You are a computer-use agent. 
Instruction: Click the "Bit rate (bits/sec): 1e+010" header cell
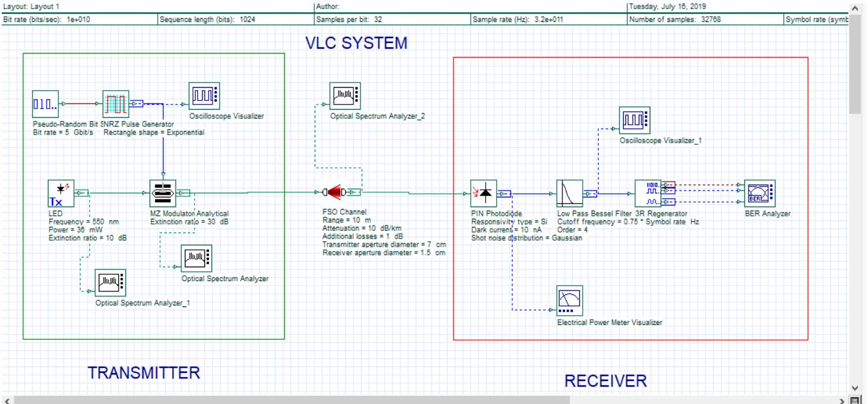click(x=79, y=19)
